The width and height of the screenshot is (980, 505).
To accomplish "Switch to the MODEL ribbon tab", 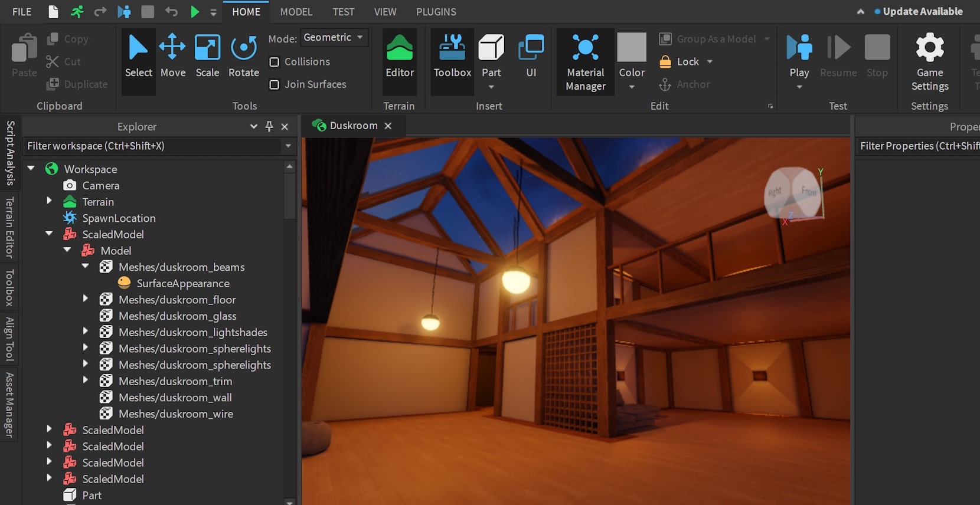I will click(x=296, y=12).
